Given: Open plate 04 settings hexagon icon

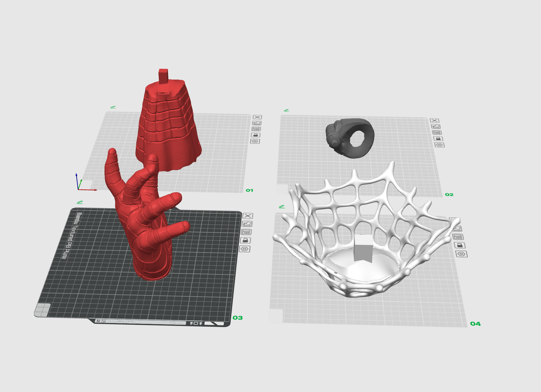Looking at the screenshot, I should tap(461, 254).
